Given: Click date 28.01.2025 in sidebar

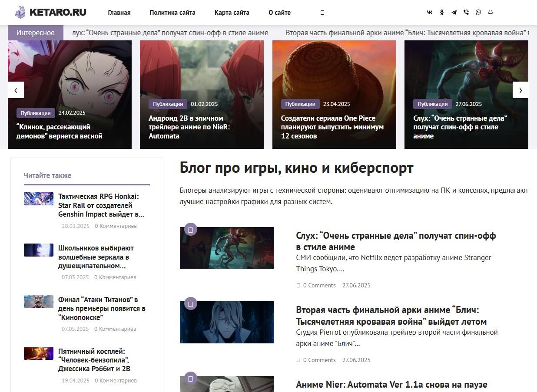Looking at the screenshot, I should 76,226.
